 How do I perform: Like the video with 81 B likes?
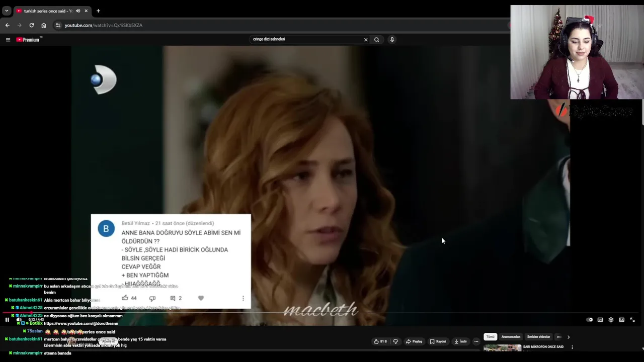tap(380, 341)
